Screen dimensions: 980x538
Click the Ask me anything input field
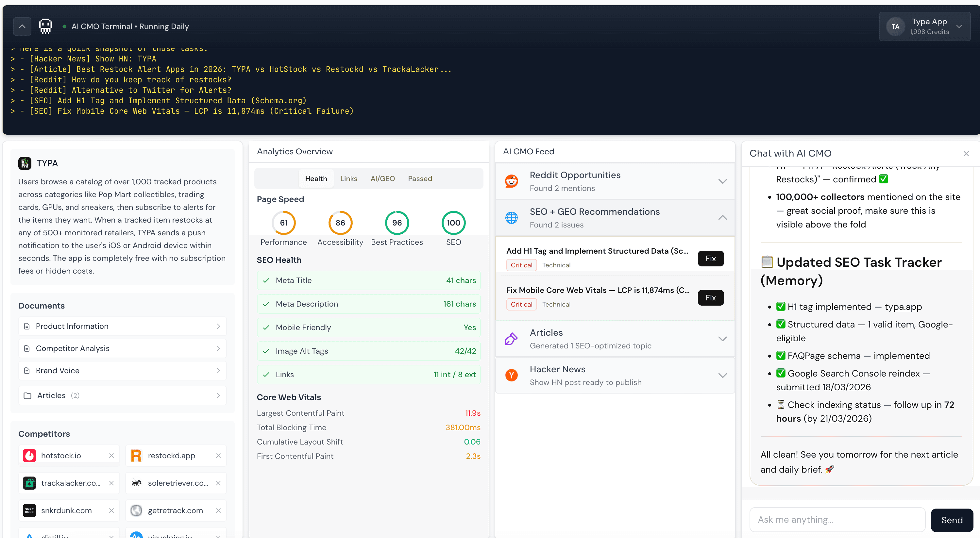[x=837, y=520]
